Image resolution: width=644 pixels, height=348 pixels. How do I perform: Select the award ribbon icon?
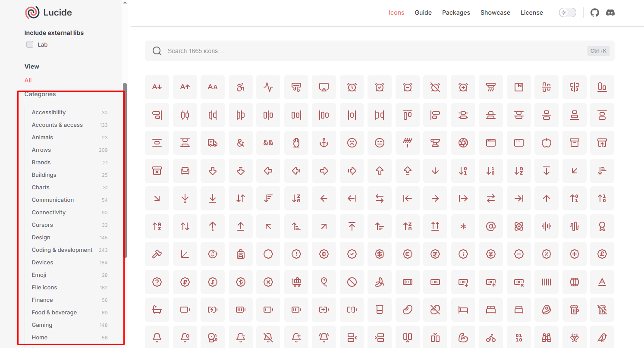click(x=602, y=226)
